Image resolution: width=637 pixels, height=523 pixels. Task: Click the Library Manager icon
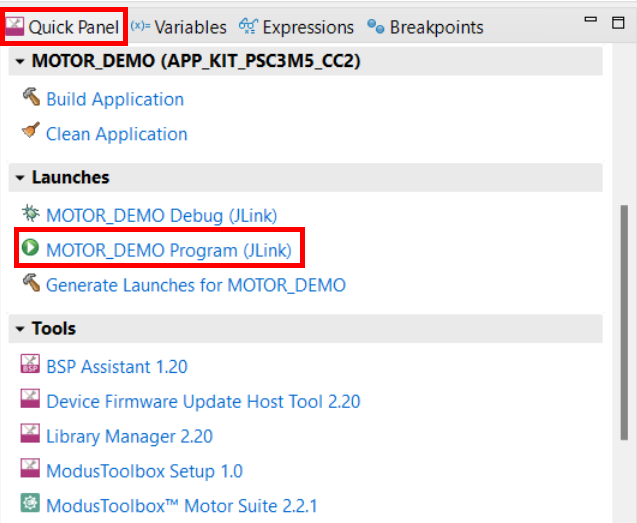coord(30,433)
